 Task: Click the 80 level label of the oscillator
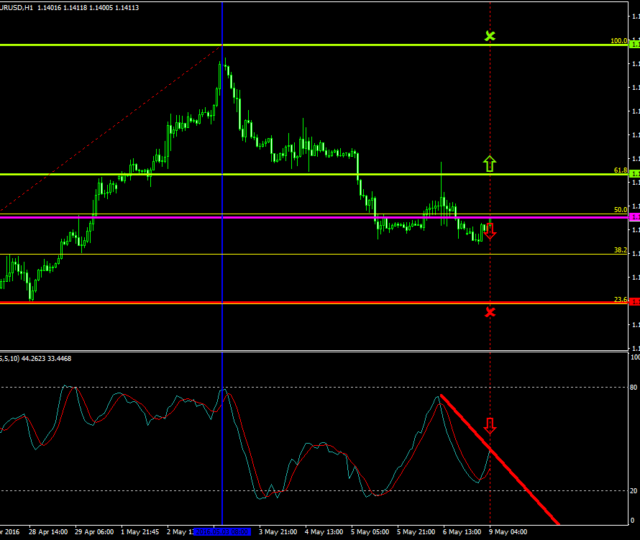(x=633, y=387)
